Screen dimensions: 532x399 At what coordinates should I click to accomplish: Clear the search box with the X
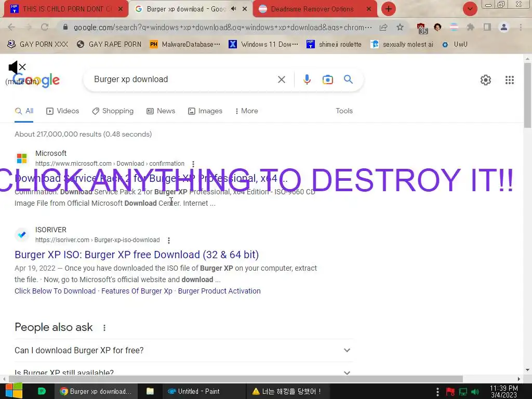tap(281, 79)
